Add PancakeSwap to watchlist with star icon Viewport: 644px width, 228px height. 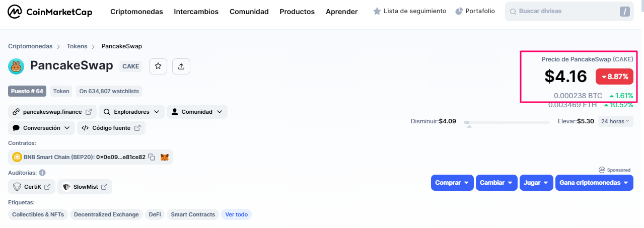point(158,66)
